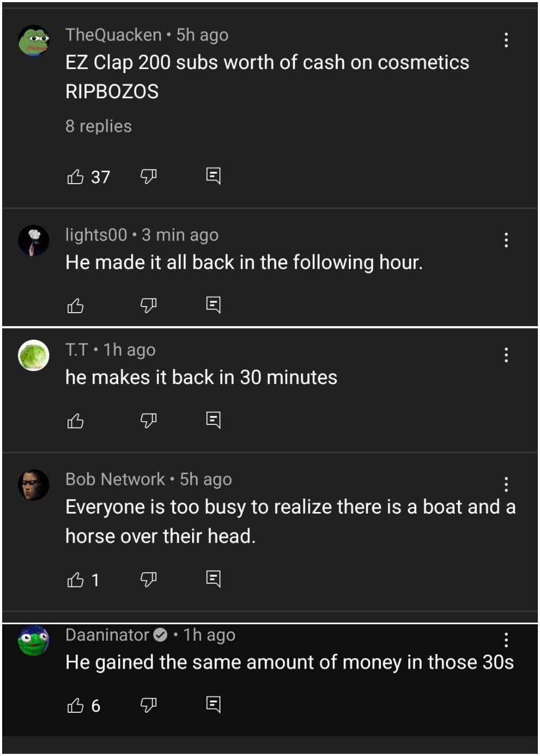Dislike lights00's reply
This screenshot has height=756, width=540.
(x=148, y=306)
